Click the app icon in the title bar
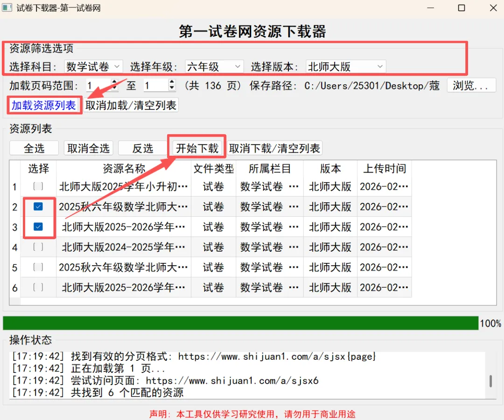The height and width of the screenshot is (420, 504). point(7,8)
